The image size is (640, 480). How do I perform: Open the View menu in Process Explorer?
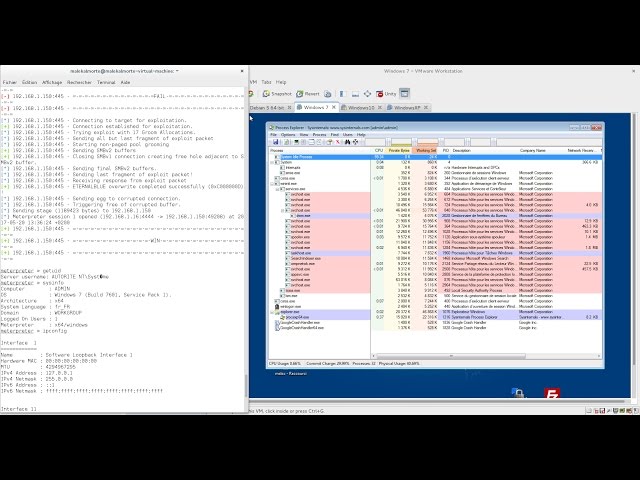(x=304, y=134)
